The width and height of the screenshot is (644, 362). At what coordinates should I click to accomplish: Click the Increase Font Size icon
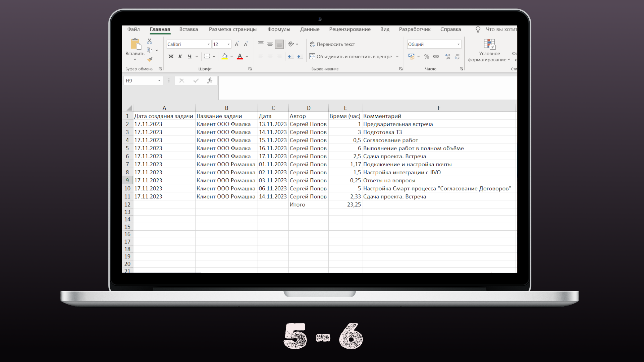237,44
